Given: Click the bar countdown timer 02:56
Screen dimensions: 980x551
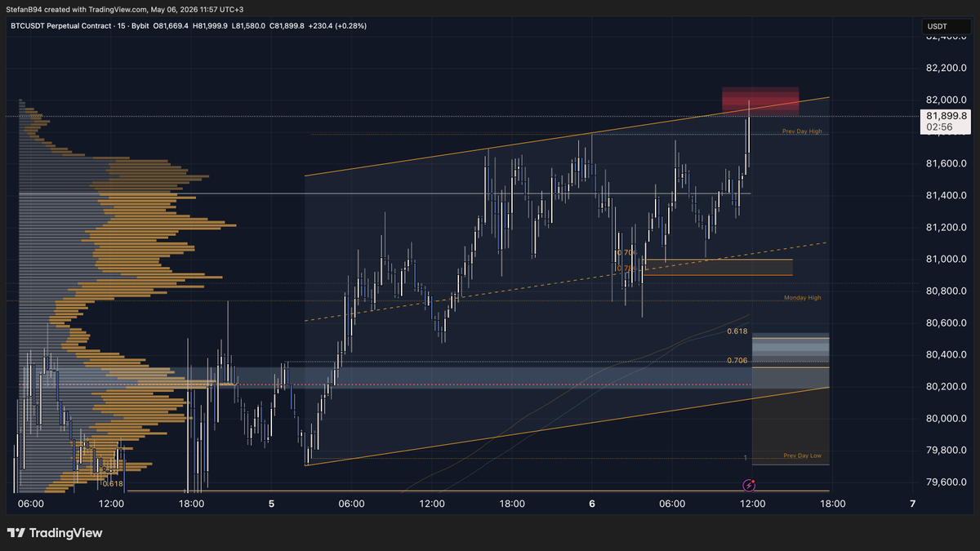Looking at the screenshot, I should pos(941,127).
